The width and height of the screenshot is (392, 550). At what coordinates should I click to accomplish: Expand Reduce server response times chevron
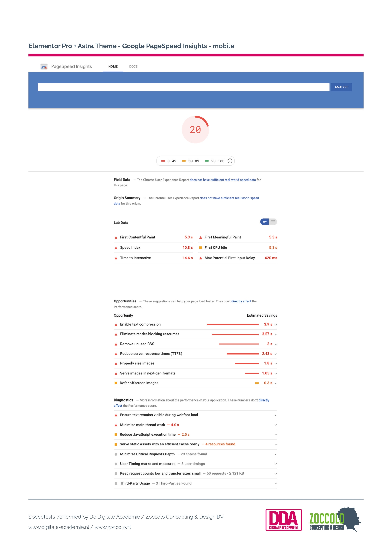pos(276,354)
